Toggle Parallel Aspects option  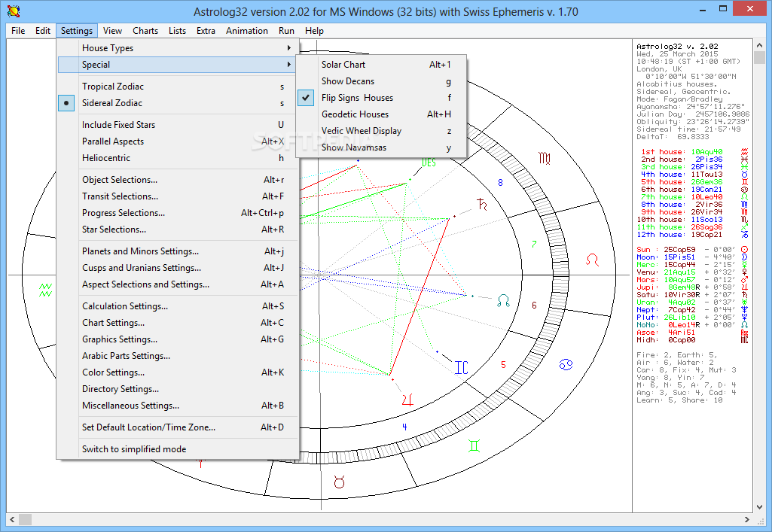pyautogui.click(x=179, y=141)
